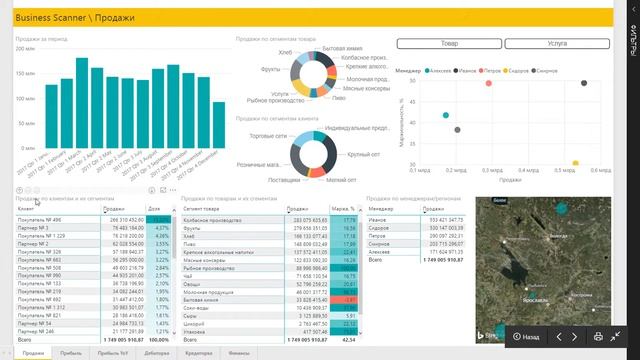Viewport: 640px width, 360px height.
Task: Select the tallest bar 2017 Qtr 1 March
Action: [82, 103]
